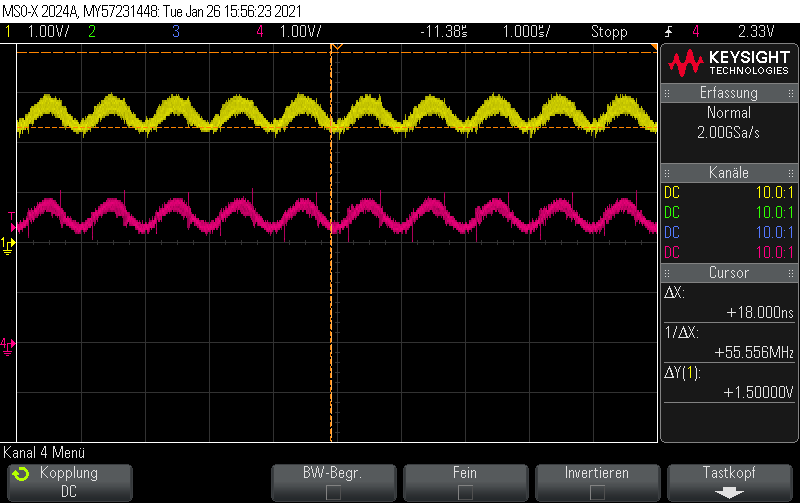Open the Kopplung DC softkey
The image size is (800, 503).
(70, 483)
